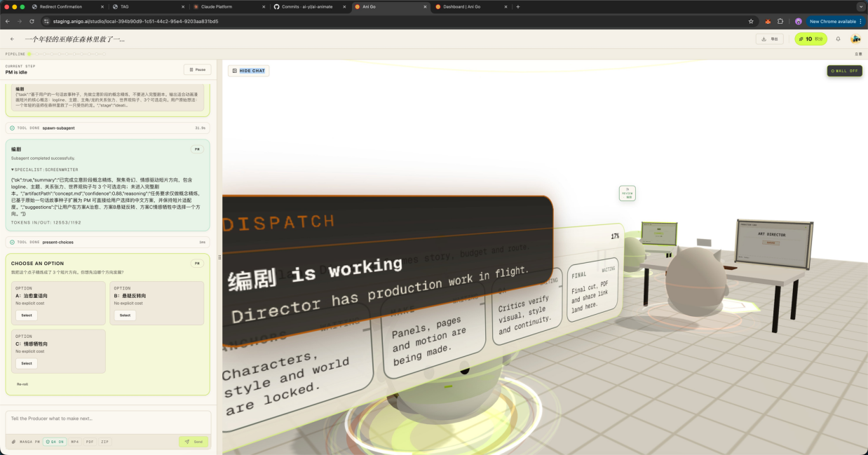
Task: Click the panel divider drag handle
Action: pos(219,257)
